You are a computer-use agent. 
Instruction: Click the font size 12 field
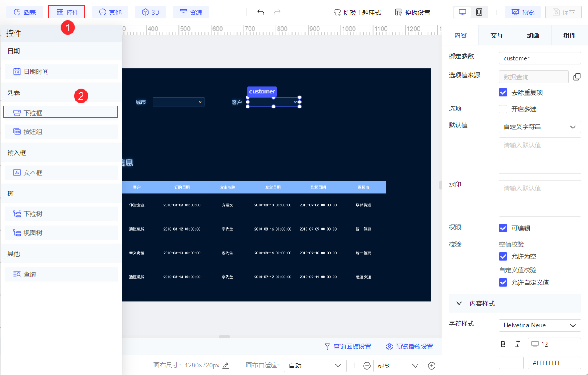pos(554,344)
